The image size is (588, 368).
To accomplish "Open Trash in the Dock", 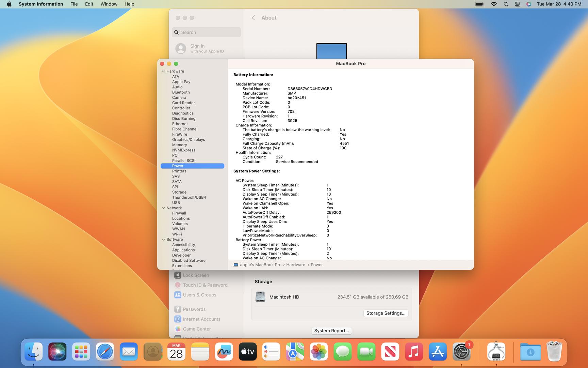I will pyautogui.click(x=554, y=352).
